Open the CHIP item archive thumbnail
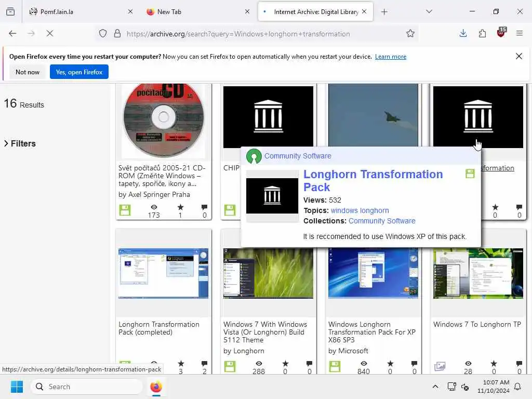This screenshot has height=399, width=532. [x=268, y=116]
